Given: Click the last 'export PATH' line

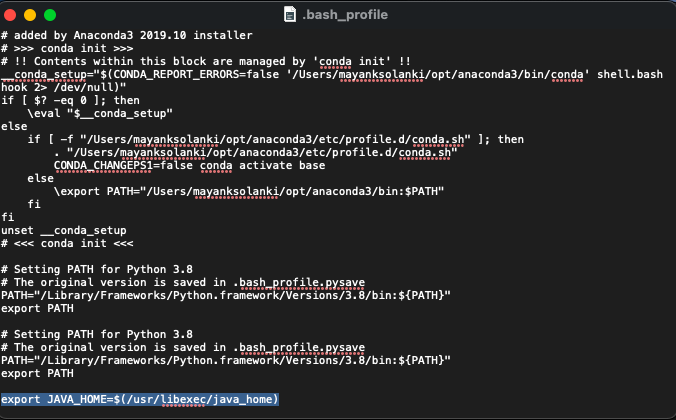Looking at the screenshot, I should coord(38,373).
